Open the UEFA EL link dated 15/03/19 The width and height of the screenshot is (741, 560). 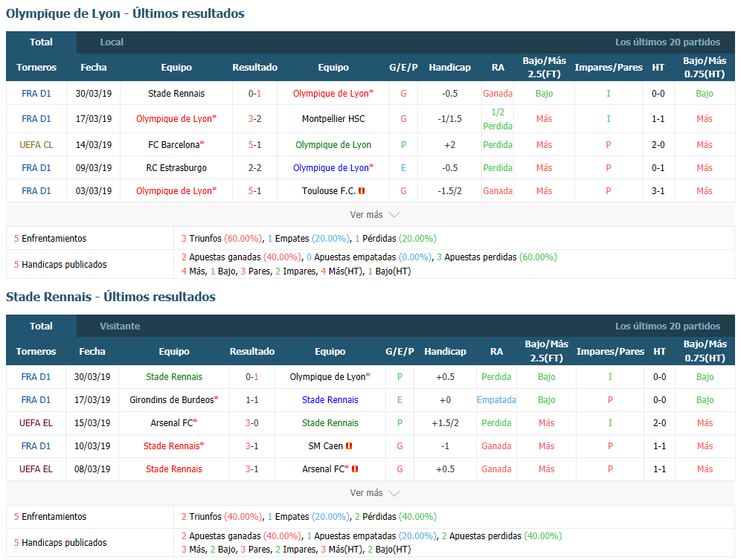[x=36, y=423]
